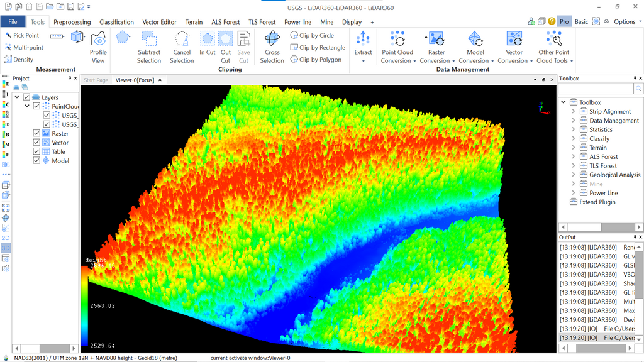
Task: Launch Point Cloud Conversion
Action: point(397,45)
